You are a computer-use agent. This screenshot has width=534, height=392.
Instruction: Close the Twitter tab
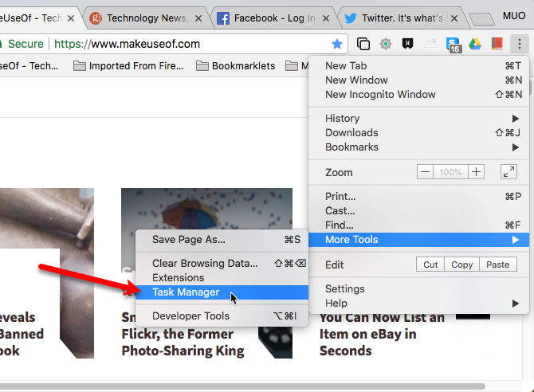tap(454, 18)
